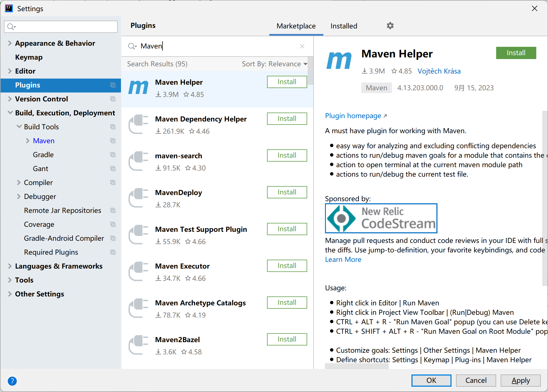The width and height of the screenshot is (548, 392).
Task: Click the help question mark icon
Action: [x=12, y=381]
